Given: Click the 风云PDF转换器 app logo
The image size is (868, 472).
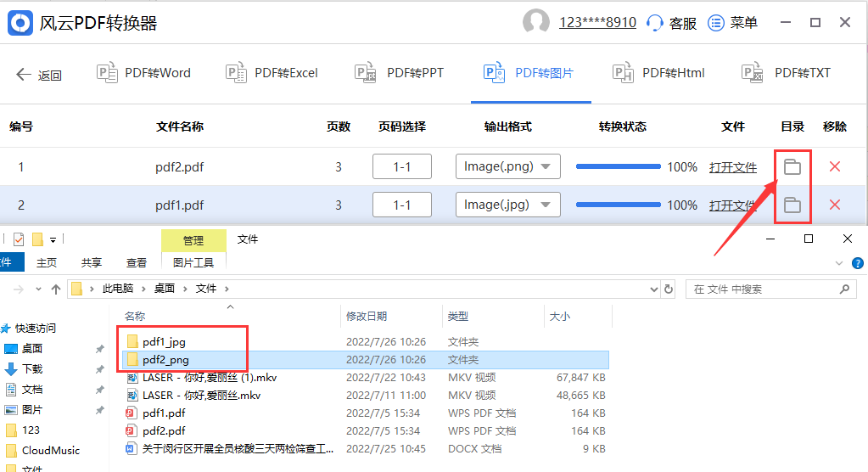Looking at the screenshot, I should coord(20,23).
